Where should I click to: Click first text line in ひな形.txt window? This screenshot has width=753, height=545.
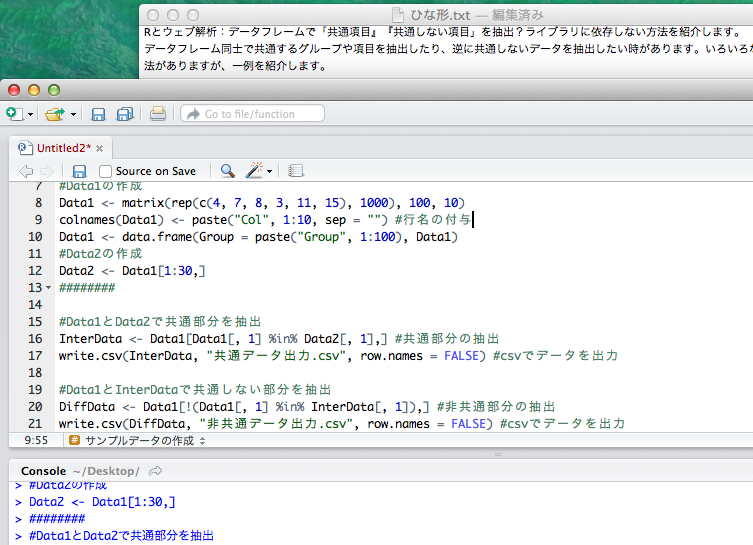coord(442,32)
